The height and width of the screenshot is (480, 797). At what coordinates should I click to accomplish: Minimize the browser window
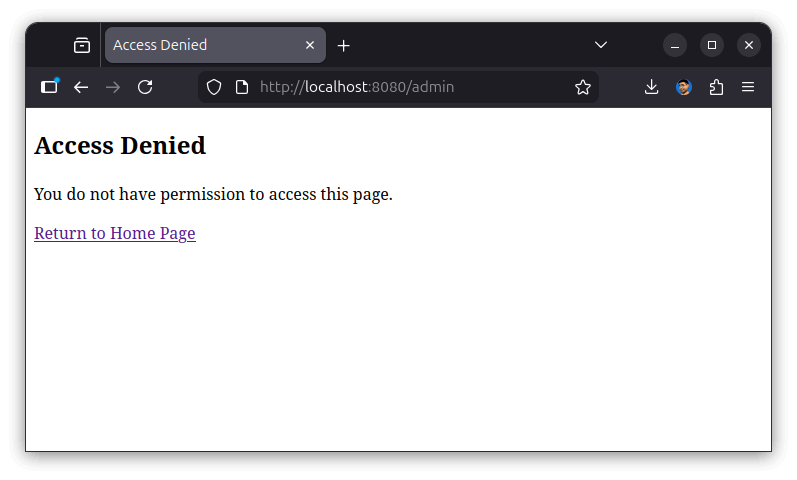[675, 45]
